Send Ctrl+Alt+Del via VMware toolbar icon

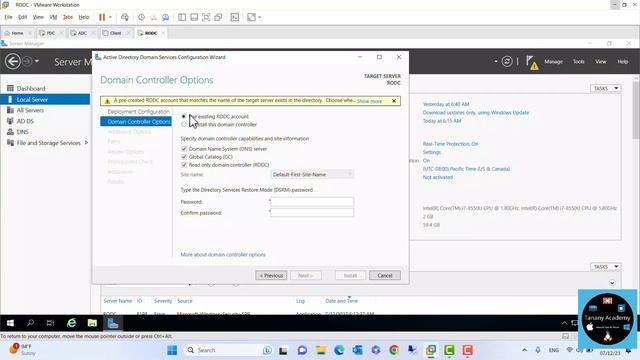(125, 17)
